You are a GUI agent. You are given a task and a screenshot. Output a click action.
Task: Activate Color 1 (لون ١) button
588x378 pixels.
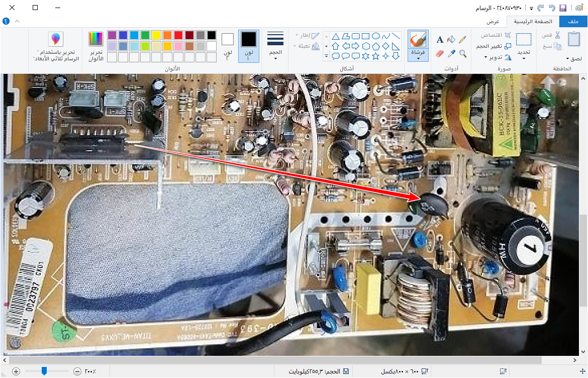coord(249,46)
